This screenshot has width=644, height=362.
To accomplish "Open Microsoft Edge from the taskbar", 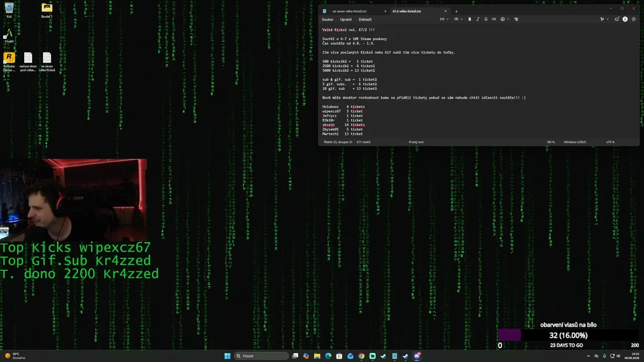I will coord(329,356).
